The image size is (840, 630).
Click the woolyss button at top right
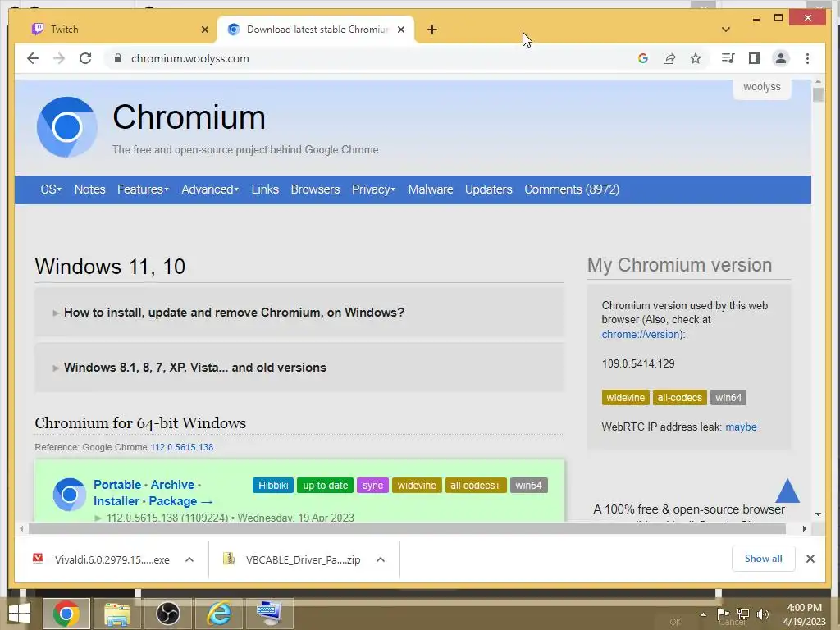(x=762, y=87)
